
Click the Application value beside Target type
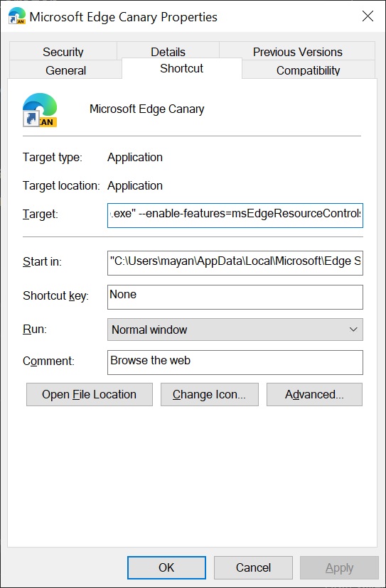click(x=135, y=157)
